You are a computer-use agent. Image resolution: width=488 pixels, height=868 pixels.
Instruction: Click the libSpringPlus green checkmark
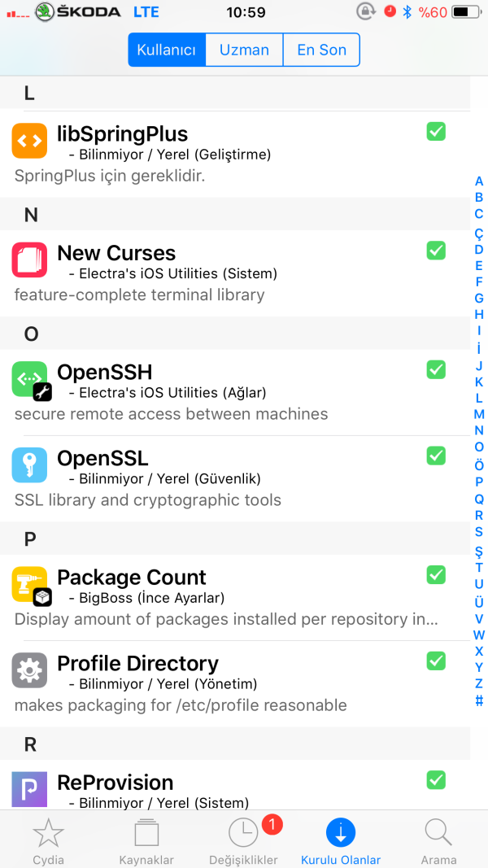(436, 131)
